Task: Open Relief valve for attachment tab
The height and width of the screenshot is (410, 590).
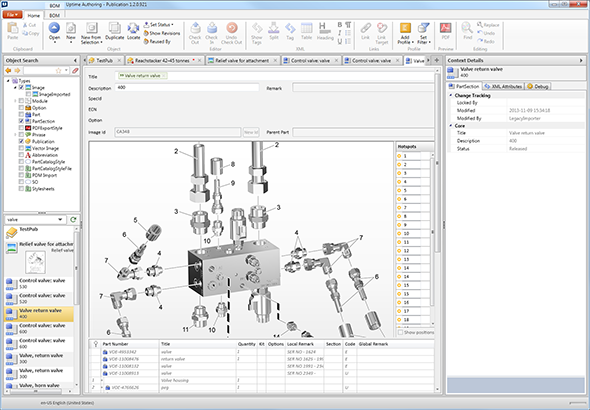Action: point(242,60)
